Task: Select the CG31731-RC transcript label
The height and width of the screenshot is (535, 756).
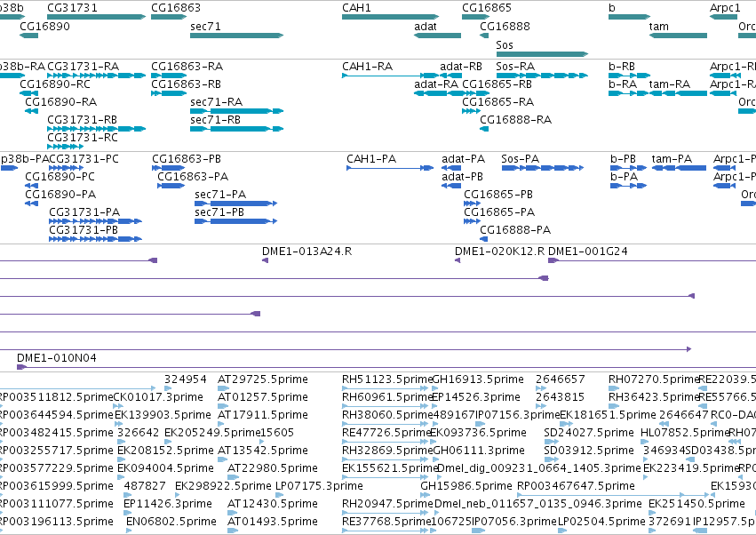Action: [x=83, y=138]
